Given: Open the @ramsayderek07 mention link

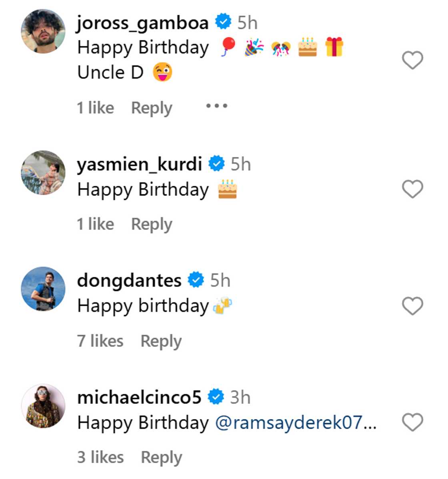Looking at the screenshot, I should click(296, 423).
